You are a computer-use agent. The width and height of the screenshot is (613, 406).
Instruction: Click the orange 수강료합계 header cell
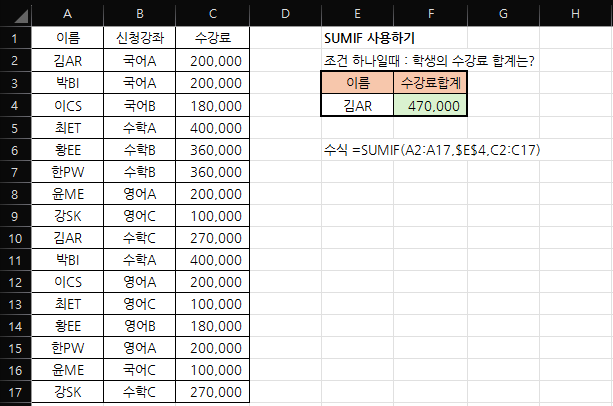pos(430,83)
